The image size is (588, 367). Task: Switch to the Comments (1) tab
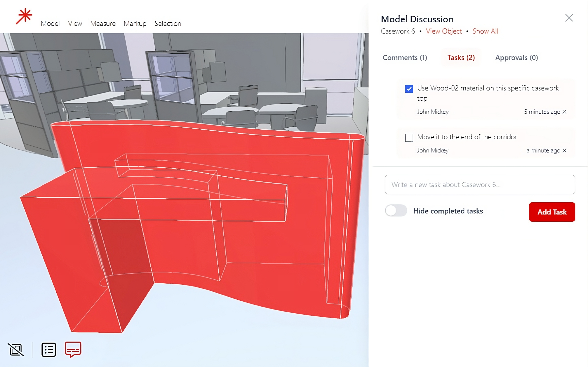tap(405, 58)
